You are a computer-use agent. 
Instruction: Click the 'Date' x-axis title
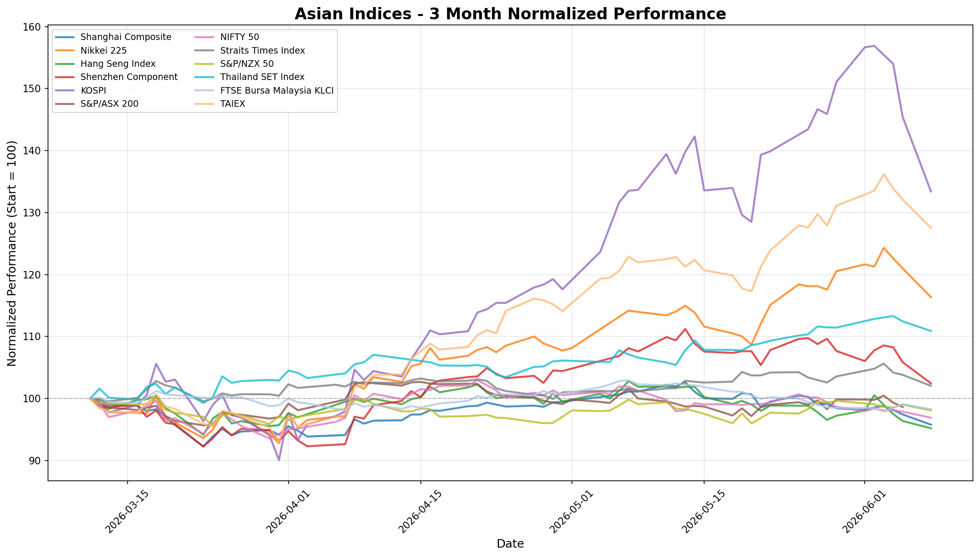510,544
